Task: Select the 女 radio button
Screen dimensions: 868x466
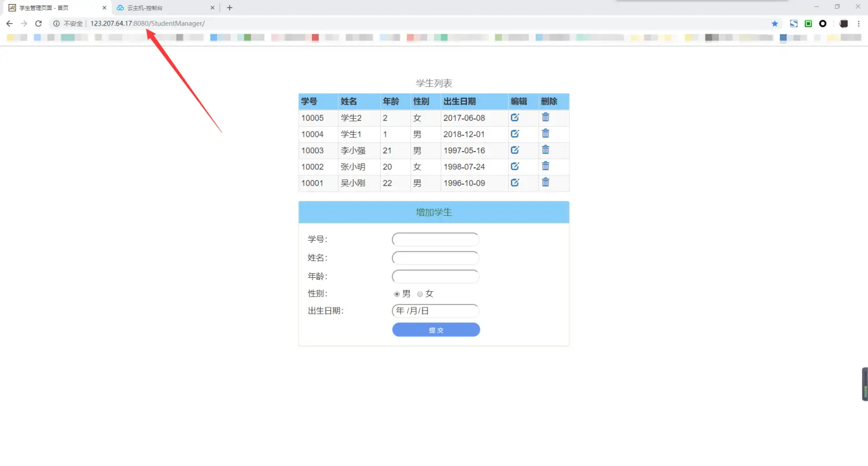Action: (420, 294)
